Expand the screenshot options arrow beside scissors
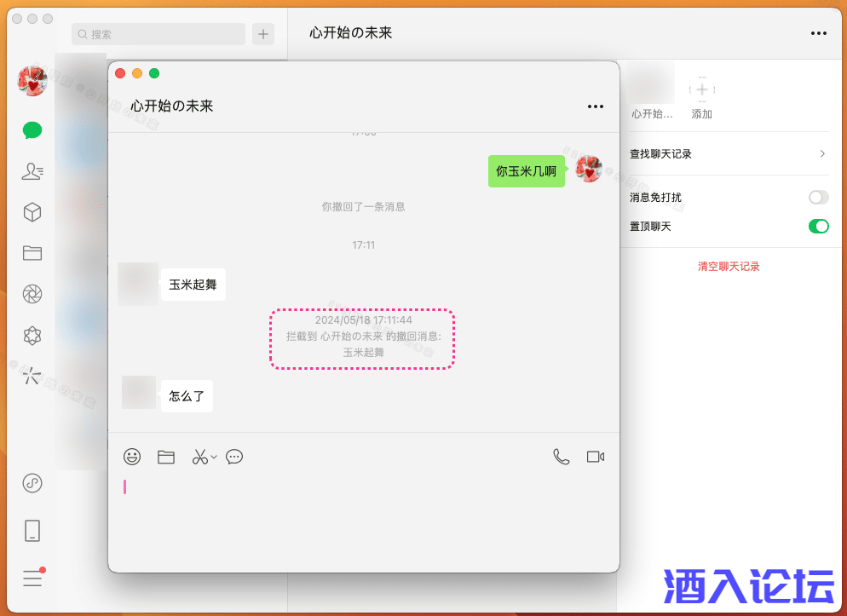Screen dimensions: 847x616 [x=214, y=457]
